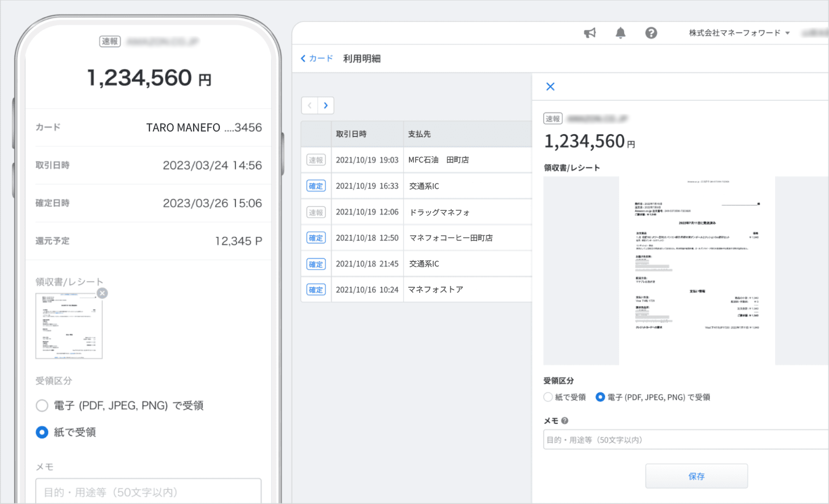Screen dimensions: 829x504
Task: Click the 速報 badge on the ドラッグマネフォ row
Action: pos(316,212)
